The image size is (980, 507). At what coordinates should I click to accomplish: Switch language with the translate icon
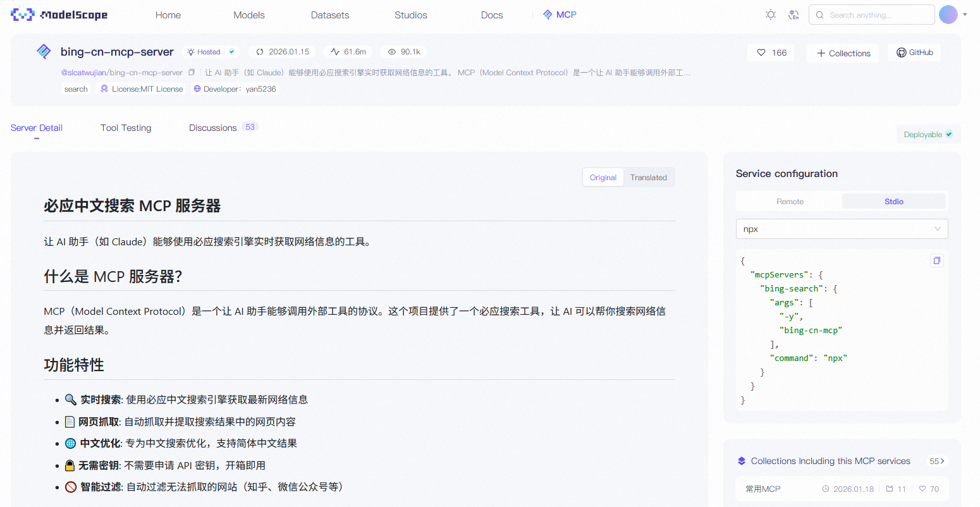[793, 15]
